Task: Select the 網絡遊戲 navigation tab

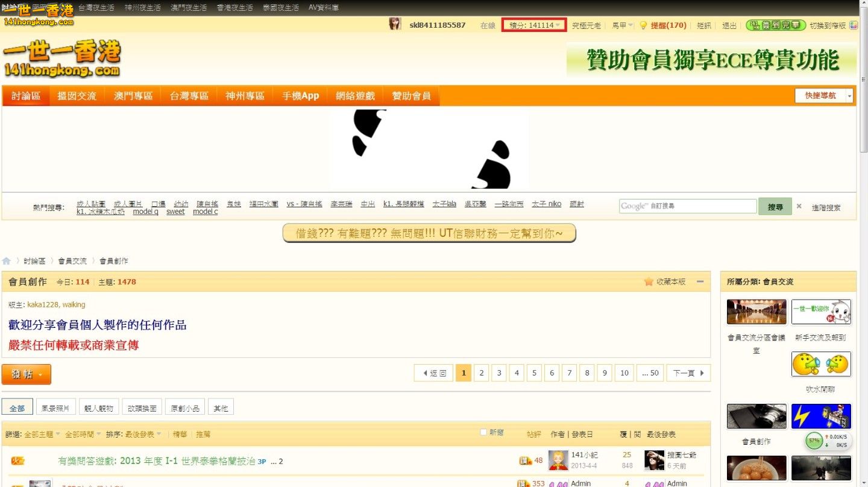Action: click(355, 96)
